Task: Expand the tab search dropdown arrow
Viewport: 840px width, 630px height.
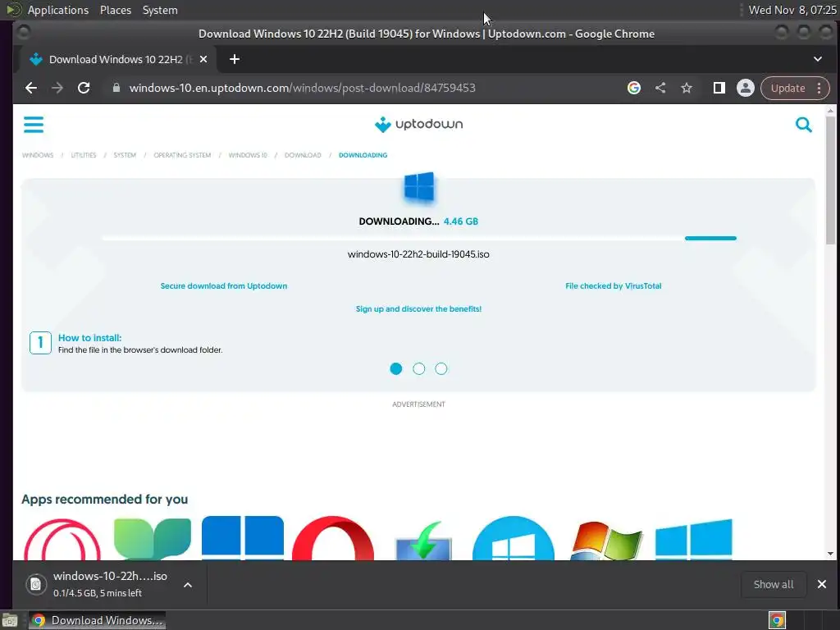Action: [818, 59]
